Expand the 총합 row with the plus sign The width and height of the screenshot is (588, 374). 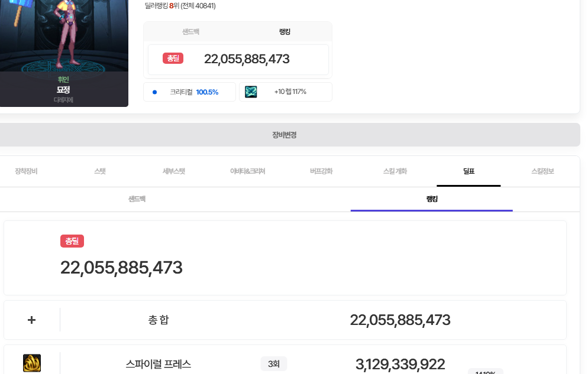point(31,320)
